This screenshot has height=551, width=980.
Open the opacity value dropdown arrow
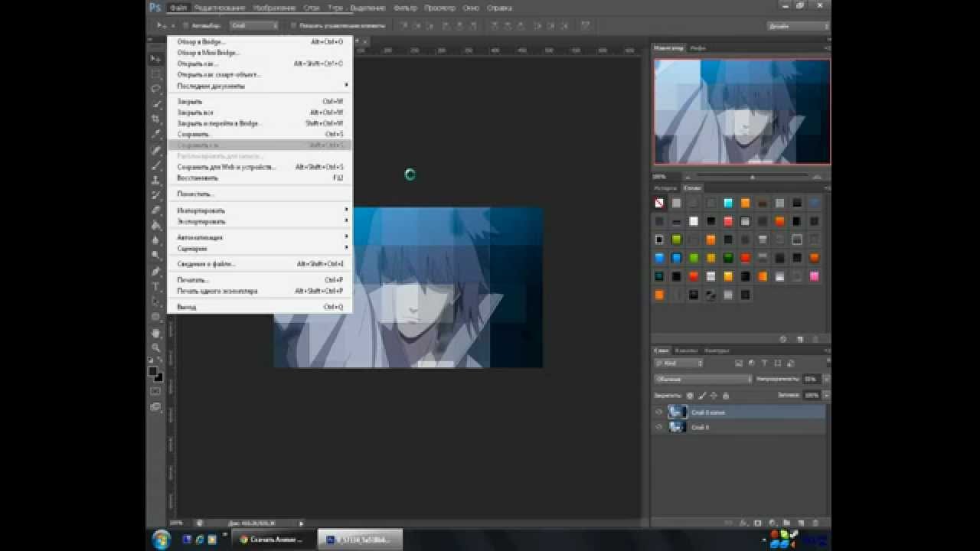pos(825,379)
